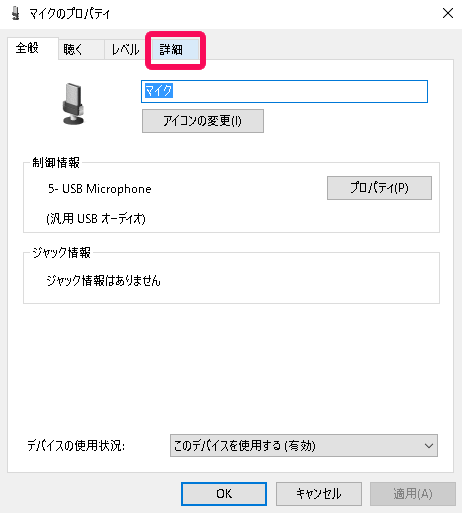Click the デバイスの使用状況 label
Screen dimensions: 462x513
coord(76,446)
